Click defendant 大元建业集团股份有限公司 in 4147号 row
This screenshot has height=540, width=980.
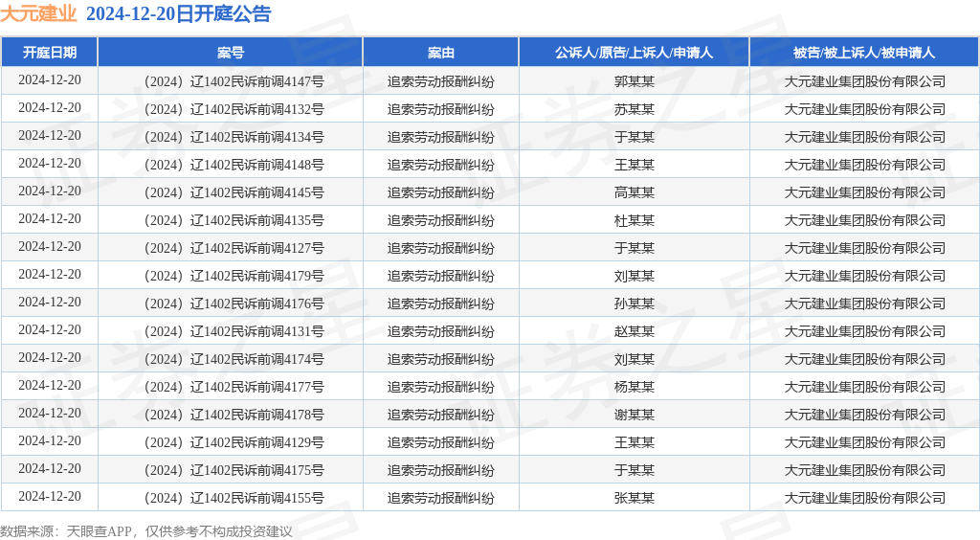864,81
